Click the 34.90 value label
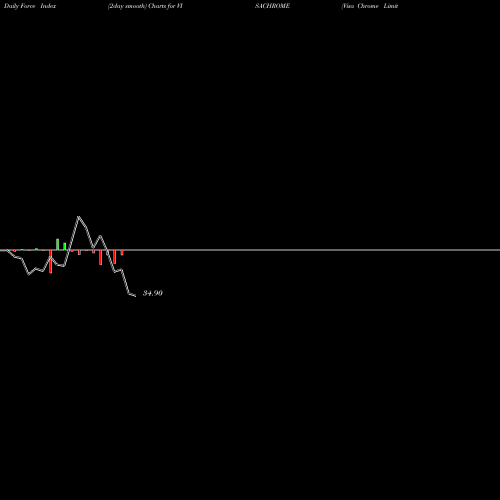500x500 pixels. [x=153, y=293]
